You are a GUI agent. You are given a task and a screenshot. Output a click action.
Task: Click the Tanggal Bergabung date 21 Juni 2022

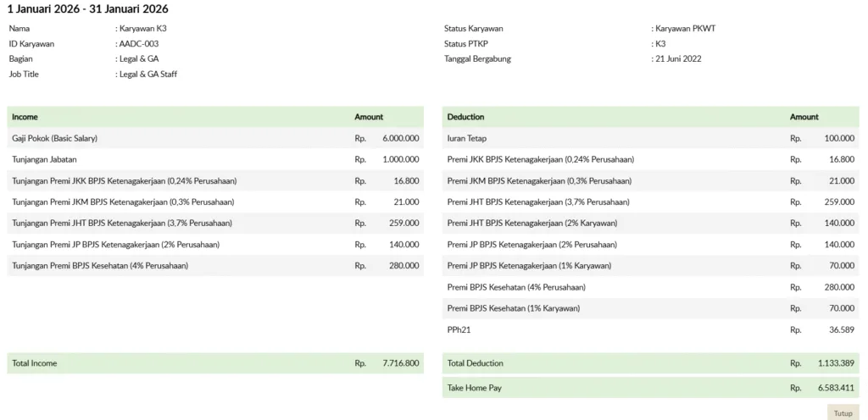point(678,58)
